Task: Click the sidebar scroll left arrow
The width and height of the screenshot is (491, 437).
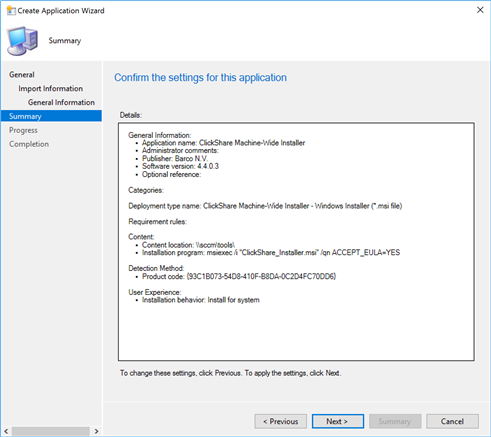Action: click(x=6, y=431)
